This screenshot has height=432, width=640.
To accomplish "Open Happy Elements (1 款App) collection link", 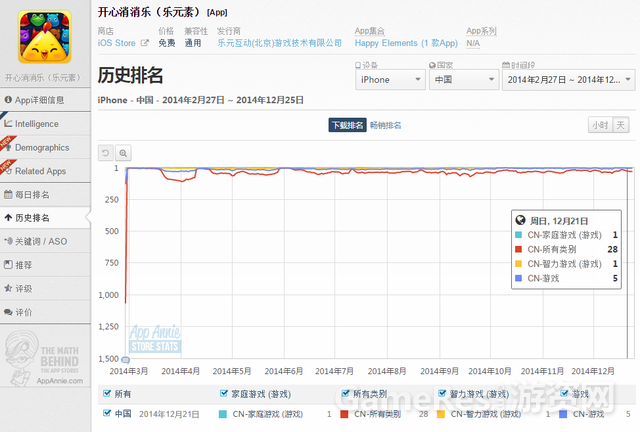I will (x=406, y=43).
